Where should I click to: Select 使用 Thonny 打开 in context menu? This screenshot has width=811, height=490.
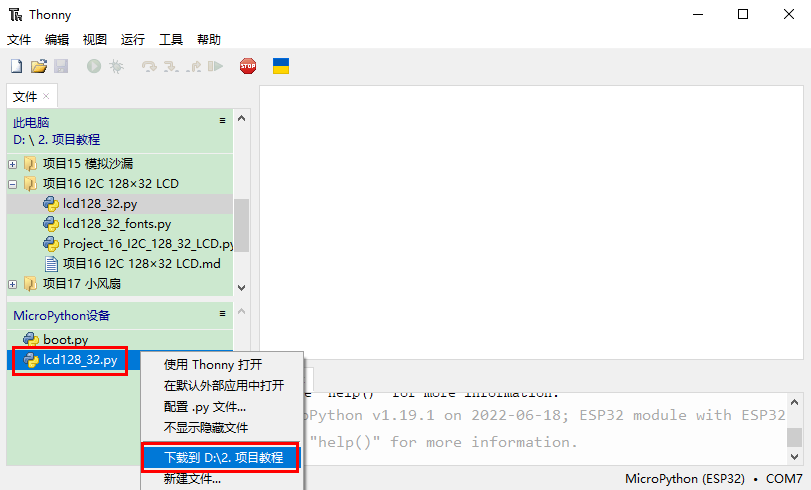click(x=213, y=365)
